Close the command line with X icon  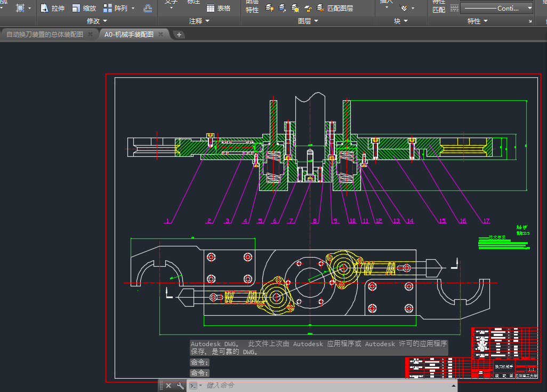[x=168, y=385]
